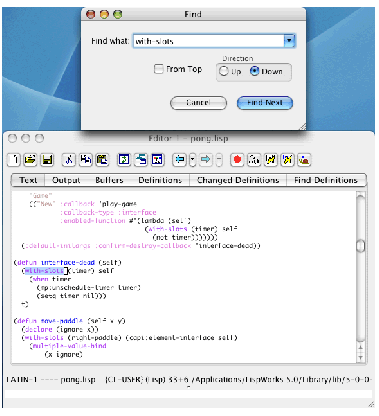Switch to the Changed Definitions tab
Image resolution: width=379 pixels, height=416 pixels.
pos(238,180)
